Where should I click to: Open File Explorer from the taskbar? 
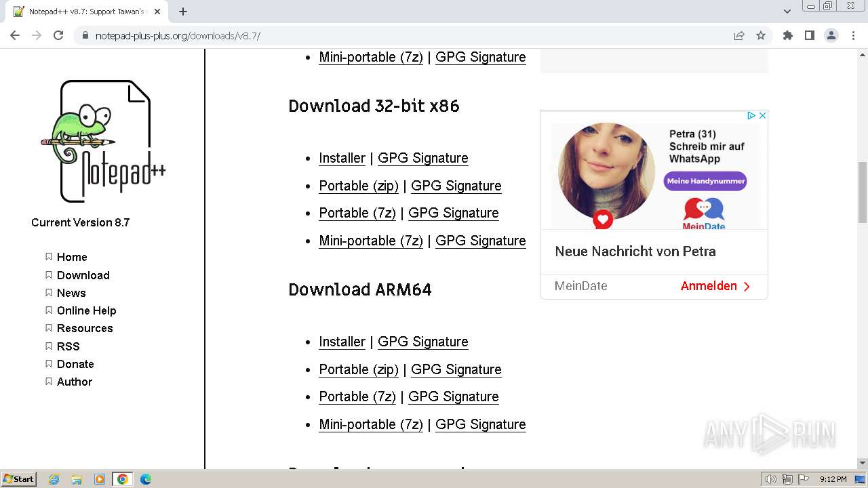(x=77, y=479)
